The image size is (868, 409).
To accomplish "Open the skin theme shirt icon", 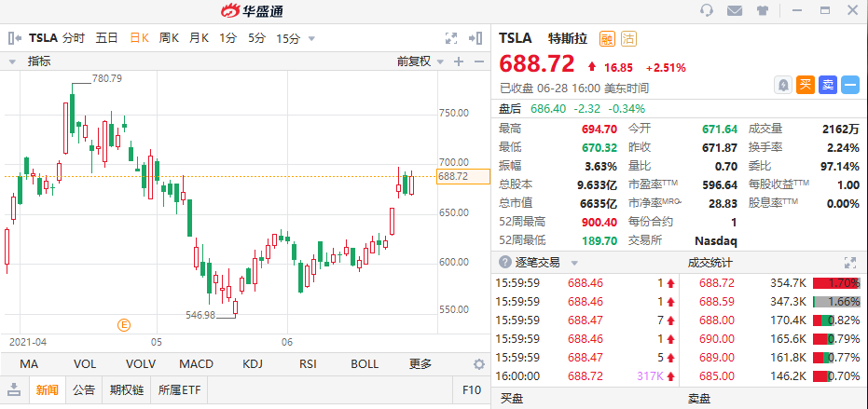I will coord(762,10).
